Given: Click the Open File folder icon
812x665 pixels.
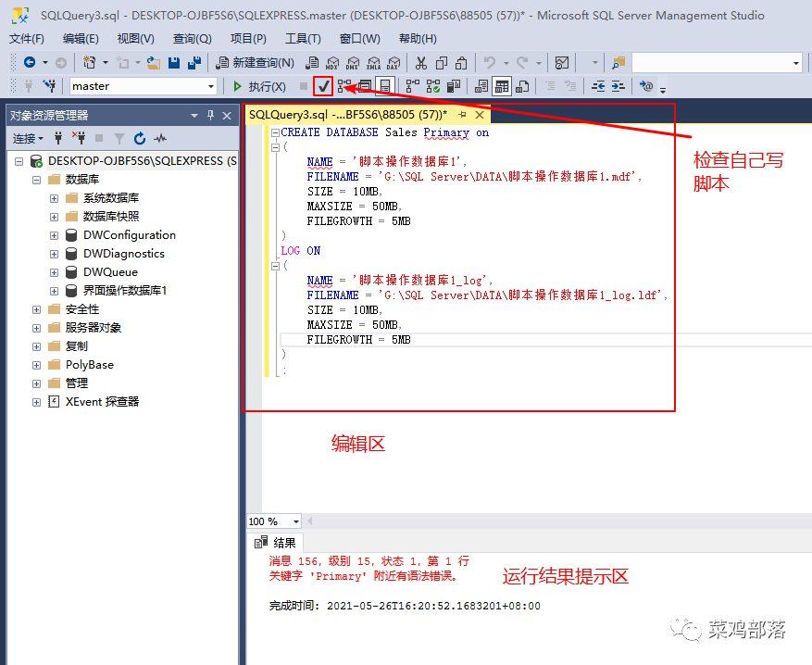Looking at the screenshot, I should point(154,63).
